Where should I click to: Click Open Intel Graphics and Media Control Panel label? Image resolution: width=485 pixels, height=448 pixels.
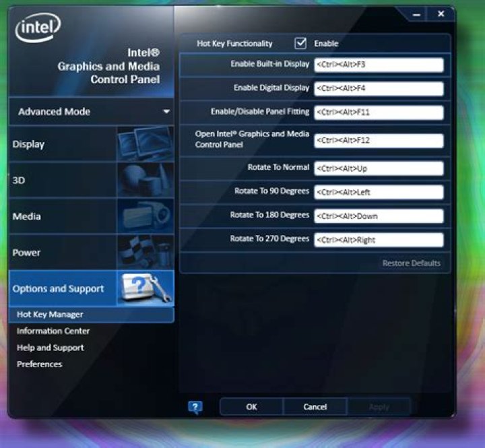tap(252, 139)
